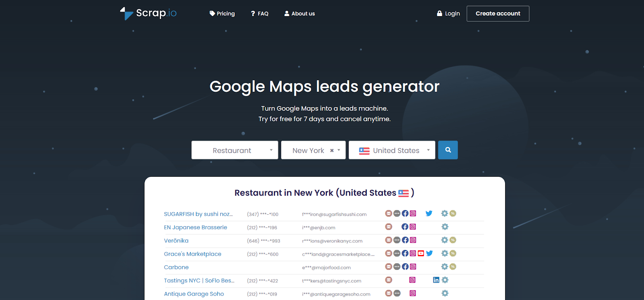Click the chat bubble icon for Grace's Marketplace
Screen dimensions: 644x300
pos(397,253)
